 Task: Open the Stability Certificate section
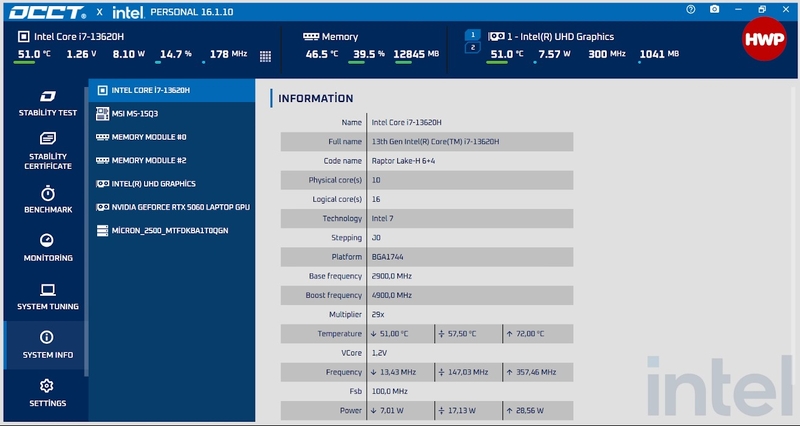point(47,152)
